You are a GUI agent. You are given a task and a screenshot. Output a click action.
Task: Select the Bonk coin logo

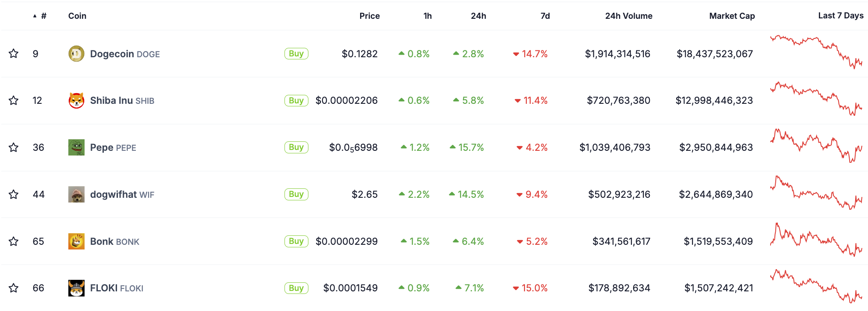point(76,241)
